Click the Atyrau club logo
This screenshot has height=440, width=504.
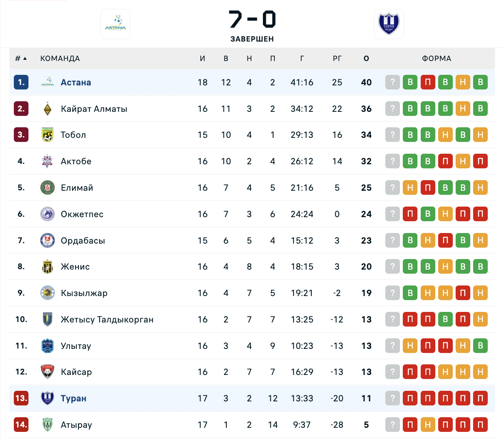point(48,425)
